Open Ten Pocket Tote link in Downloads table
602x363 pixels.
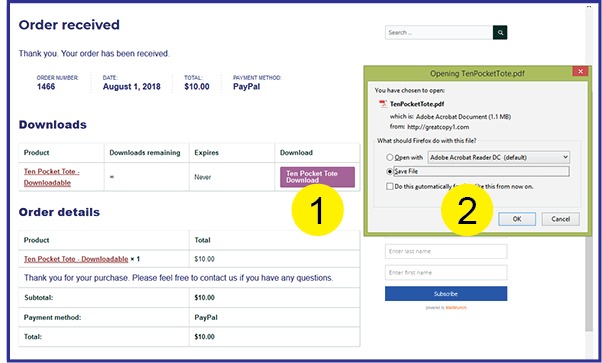pos(51,177)
